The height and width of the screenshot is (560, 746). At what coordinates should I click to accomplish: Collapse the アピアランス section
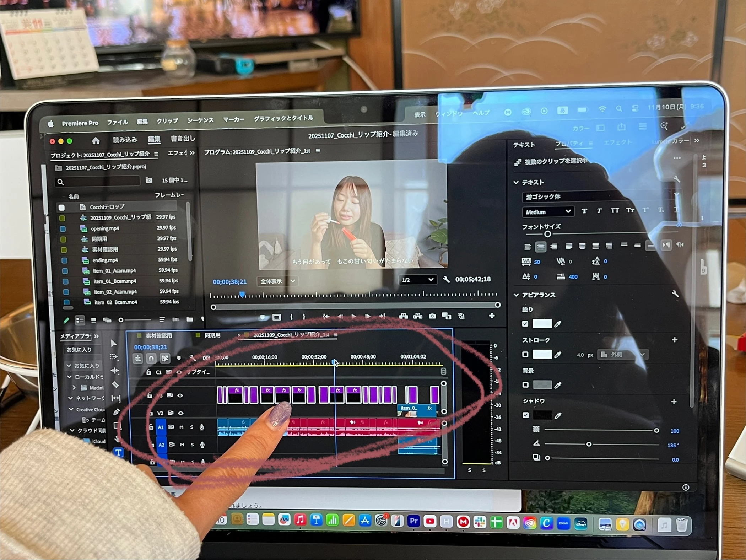click(x=516, y=295)
